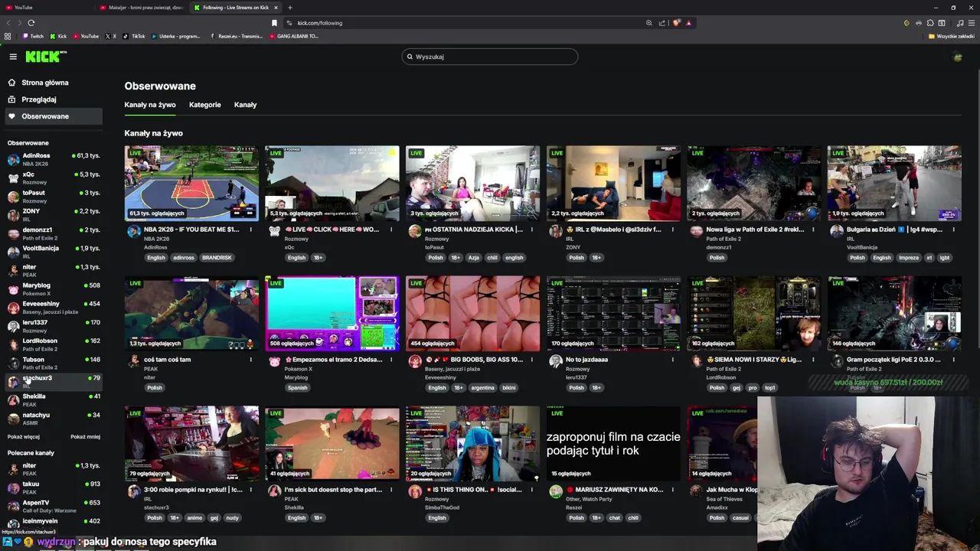Image resolution: width=980 pixels, height=551 pixels.
Task: Click the Kick search field Wyszukaj
Action: coord(490,57)
